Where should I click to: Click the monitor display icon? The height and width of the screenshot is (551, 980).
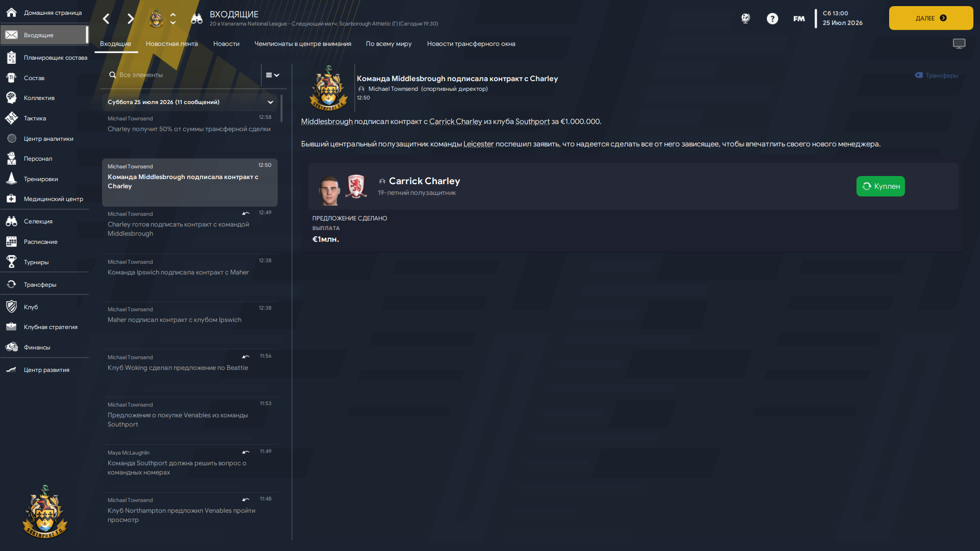[x=959, y=44]
